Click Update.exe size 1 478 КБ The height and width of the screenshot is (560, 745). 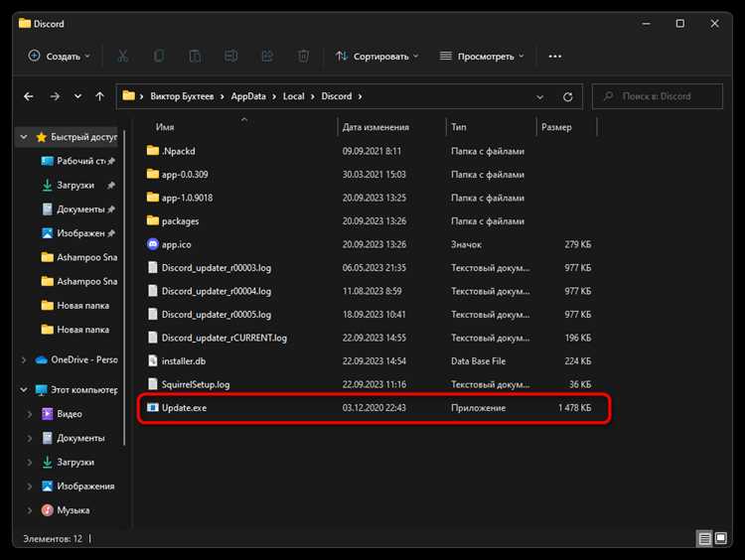[574, 407]
